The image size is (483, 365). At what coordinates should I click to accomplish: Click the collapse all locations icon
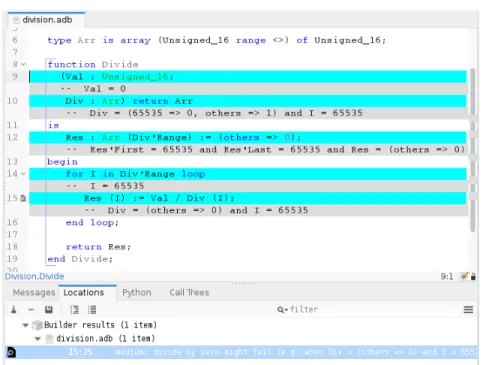tap(92, 310)
